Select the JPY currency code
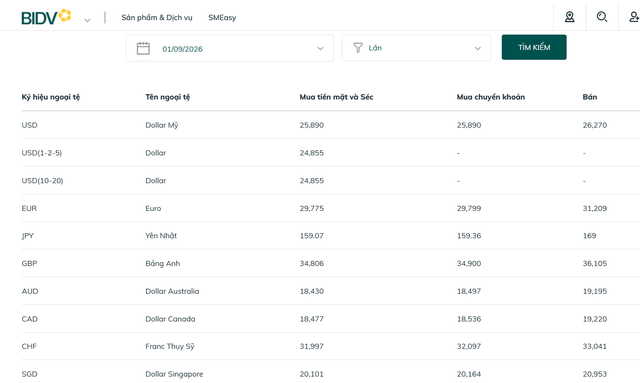The width and height of the screenshot is (640, 383). click(x=28, y=236)
